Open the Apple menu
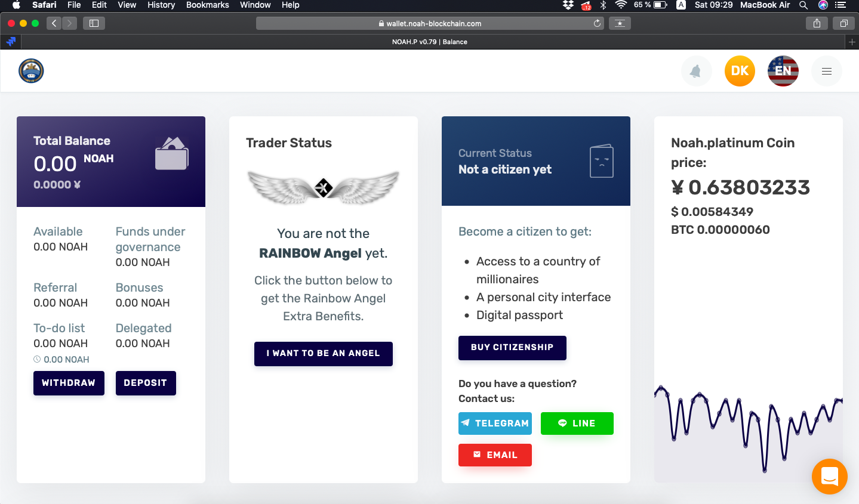Screen dimensions: 859x504 [x=16, y=5]
